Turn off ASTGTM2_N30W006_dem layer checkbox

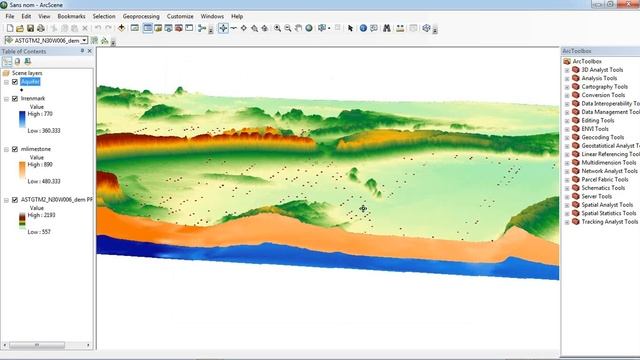(x=15, y=200)
